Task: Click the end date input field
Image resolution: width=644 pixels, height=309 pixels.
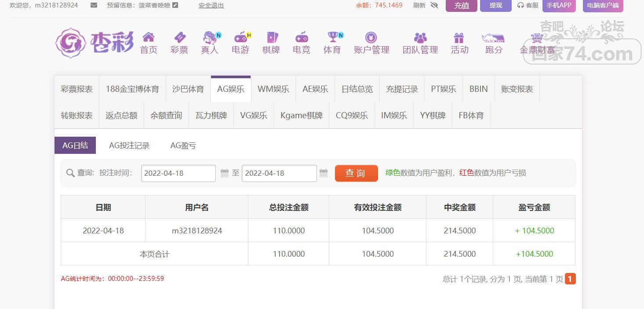Action: point(279,173)
